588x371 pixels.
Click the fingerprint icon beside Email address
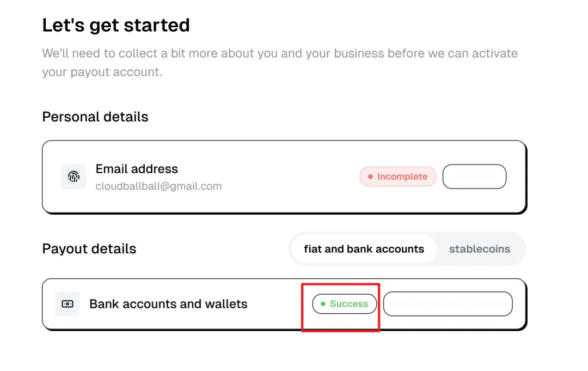click(x=73, y=177)
